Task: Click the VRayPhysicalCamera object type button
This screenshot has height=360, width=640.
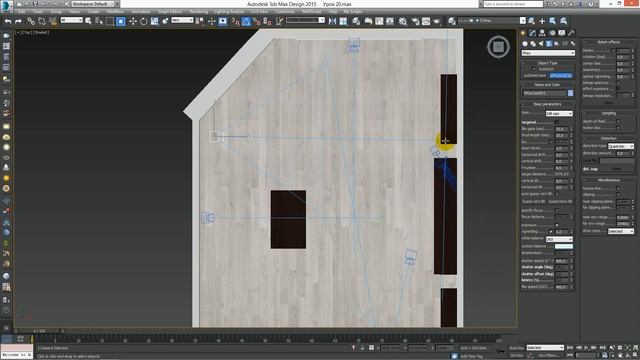Action: pyautogui.click(x=560, y=76)
